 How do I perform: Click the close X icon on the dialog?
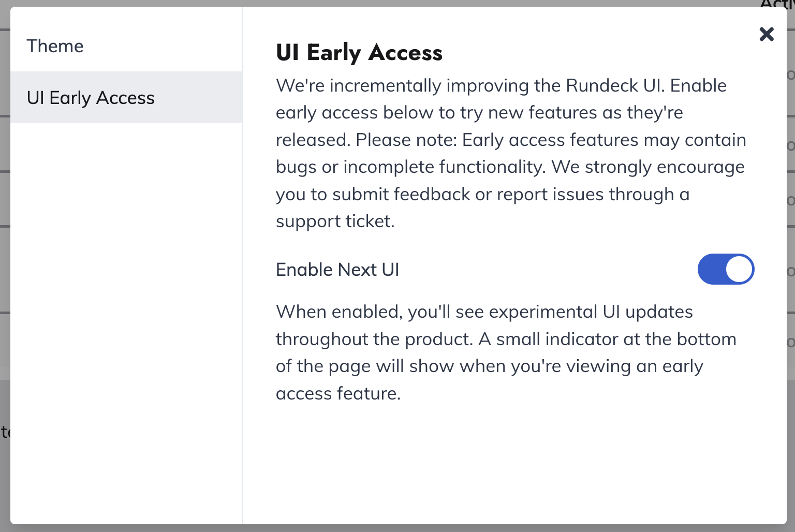coord(767,35)
